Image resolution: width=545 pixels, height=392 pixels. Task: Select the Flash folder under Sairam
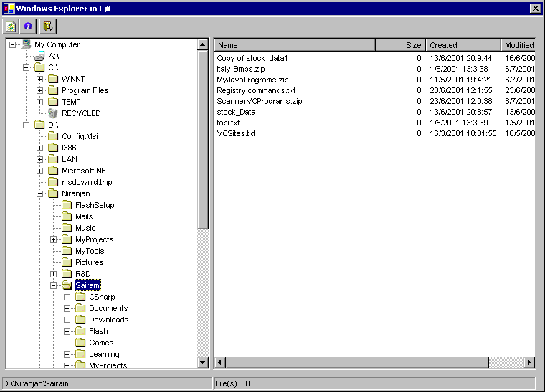coord(98,331)
